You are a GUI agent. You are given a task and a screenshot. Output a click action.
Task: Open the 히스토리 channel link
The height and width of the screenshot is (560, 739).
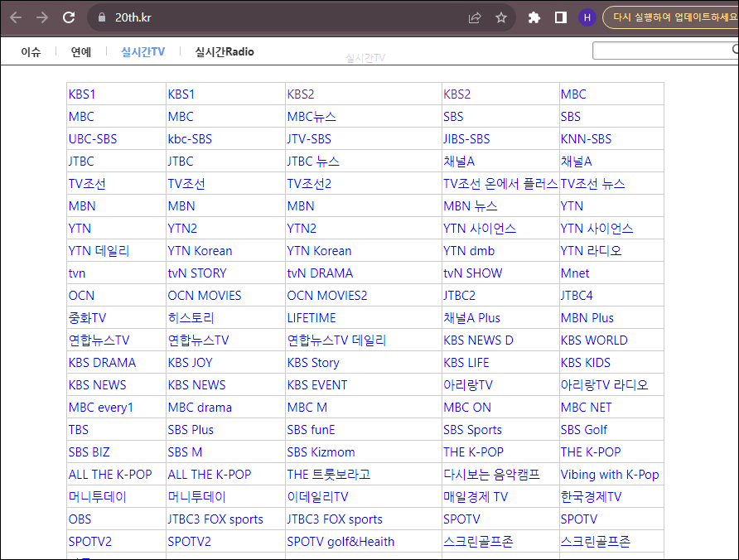coord(191,318)
